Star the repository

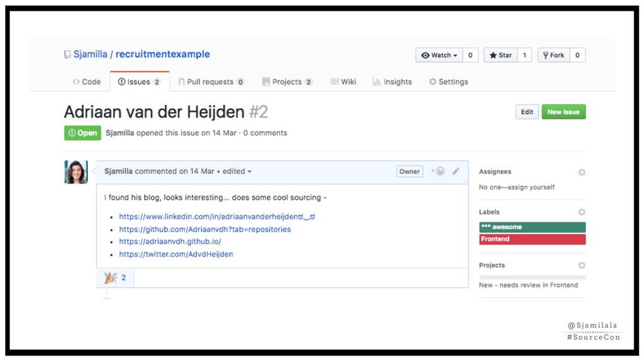pos(500,55)
